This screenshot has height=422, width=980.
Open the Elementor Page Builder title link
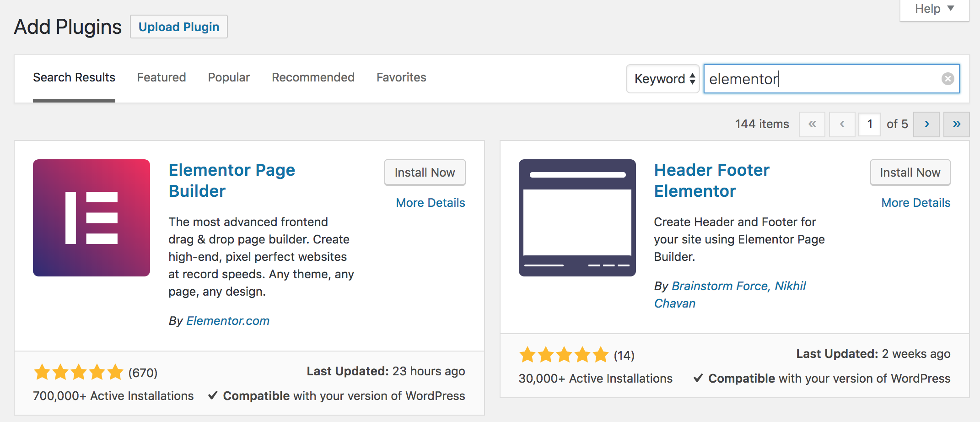tap(232, 180)
